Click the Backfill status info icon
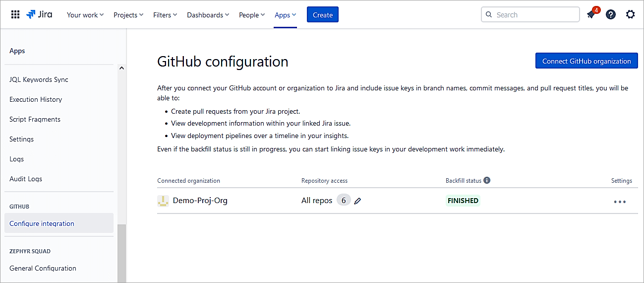The height and width of the screenshot is (283, 644). (x=487, y=180)
